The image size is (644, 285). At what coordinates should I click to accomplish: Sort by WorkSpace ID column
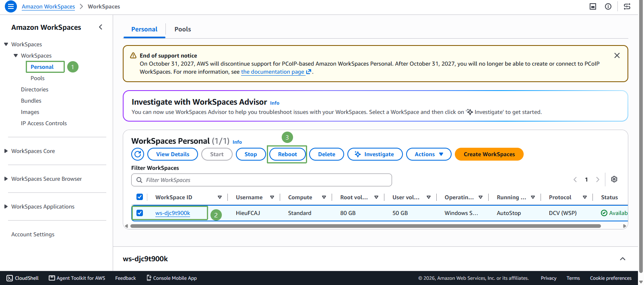tap(220, 197)
